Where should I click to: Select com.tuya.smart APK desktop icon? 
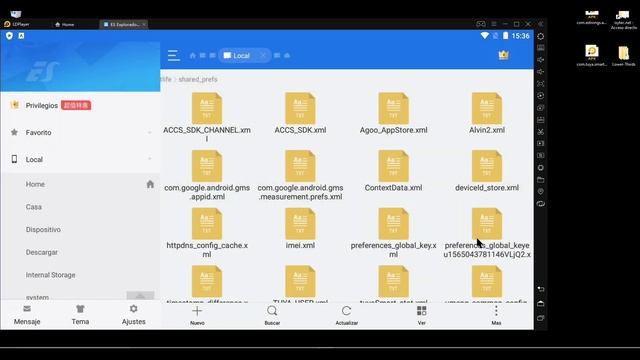pyautogui.click(x=591, y=56)
